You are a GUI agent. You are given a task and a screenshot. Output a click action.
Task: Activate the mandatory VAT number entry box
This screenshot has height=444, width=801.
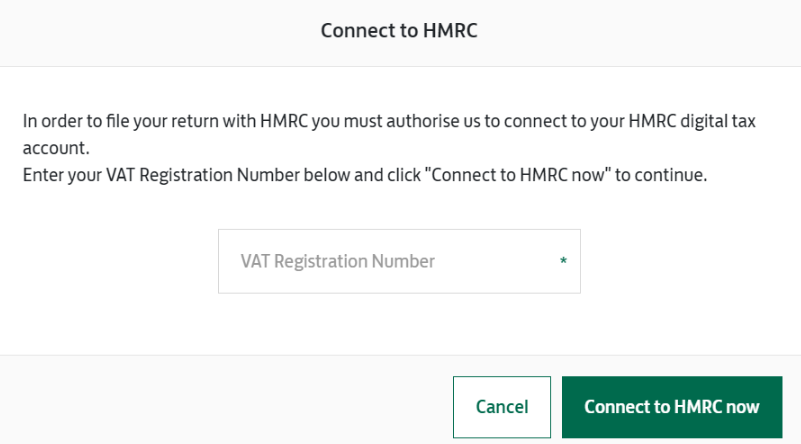[399, 262]
